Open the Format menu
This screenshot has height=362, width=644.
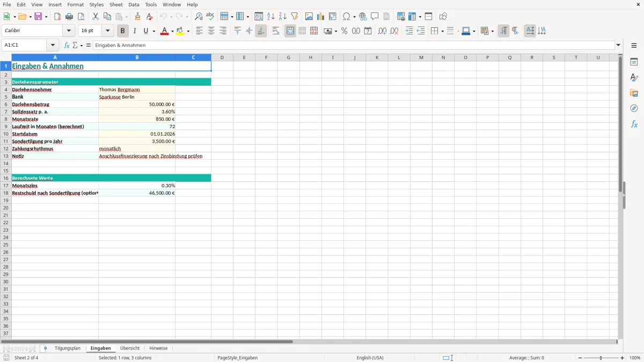point(76,4)
